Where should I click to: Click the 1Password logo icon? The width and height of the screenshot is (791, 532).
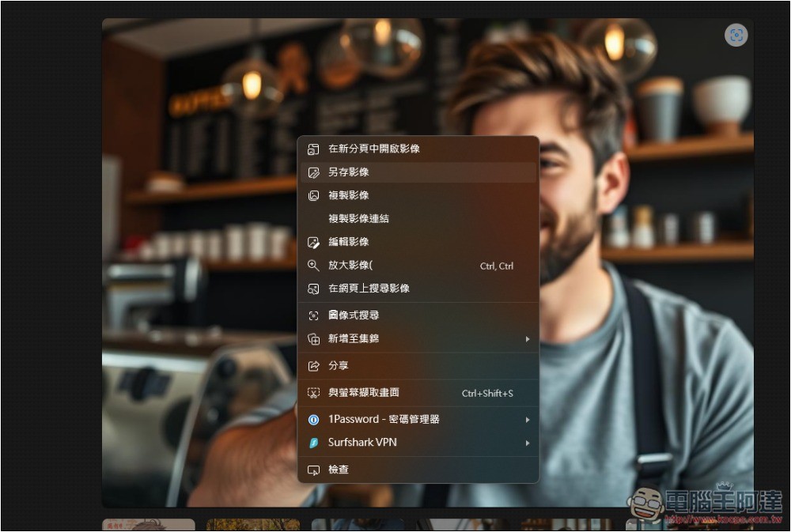313,420
